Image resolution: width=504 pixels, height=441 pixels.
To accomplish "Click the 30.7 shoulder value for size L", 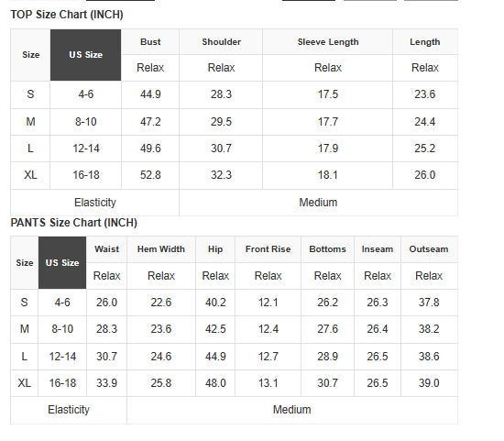I will 221,149.
